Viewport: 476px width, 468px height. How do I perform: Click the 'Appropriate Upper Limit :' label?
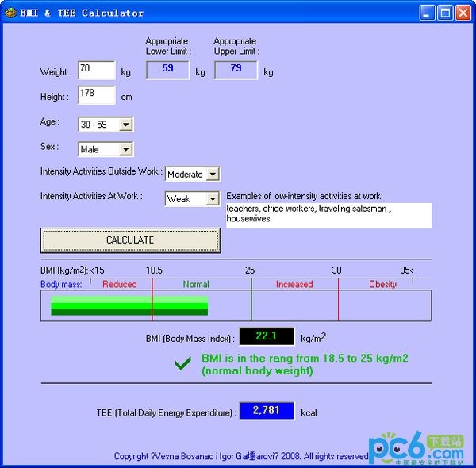[236, 46]
